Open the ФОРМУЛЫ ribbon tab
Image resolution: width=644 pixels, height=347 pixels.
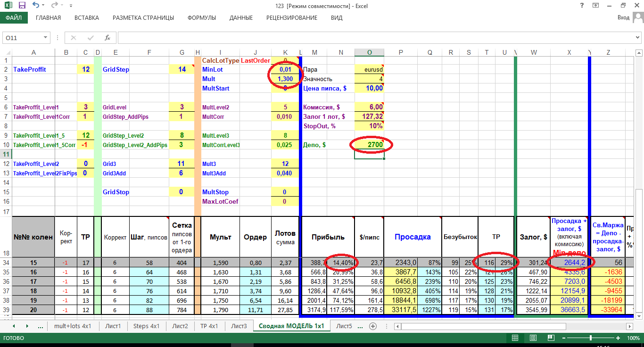pos(202,18)
